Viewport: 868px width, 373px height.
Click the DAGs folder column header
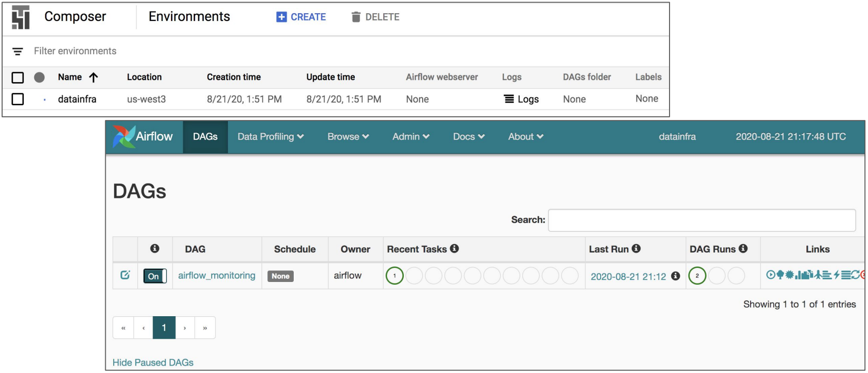(587, 77)
